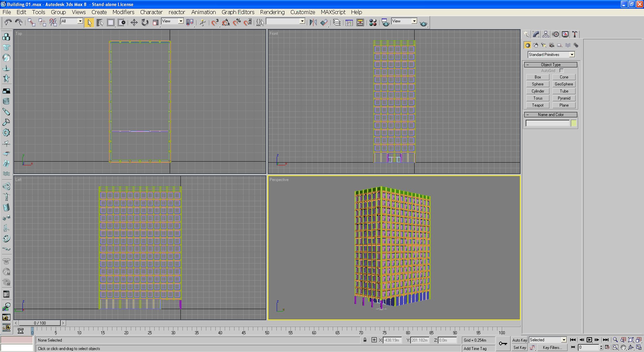Choose the Rectangular Selection Region tool
The image size is (644, 352).
pos(111,22)
